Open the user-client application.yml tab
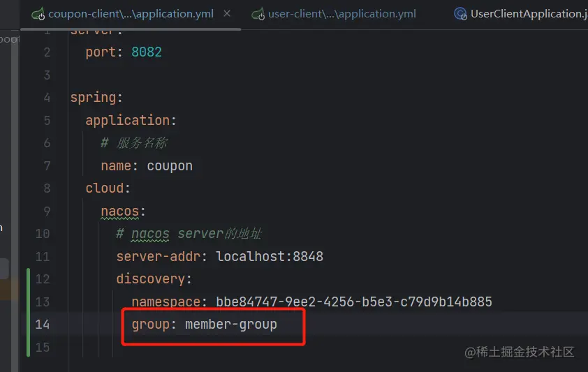Screen dimensions: 588x372 341,14
